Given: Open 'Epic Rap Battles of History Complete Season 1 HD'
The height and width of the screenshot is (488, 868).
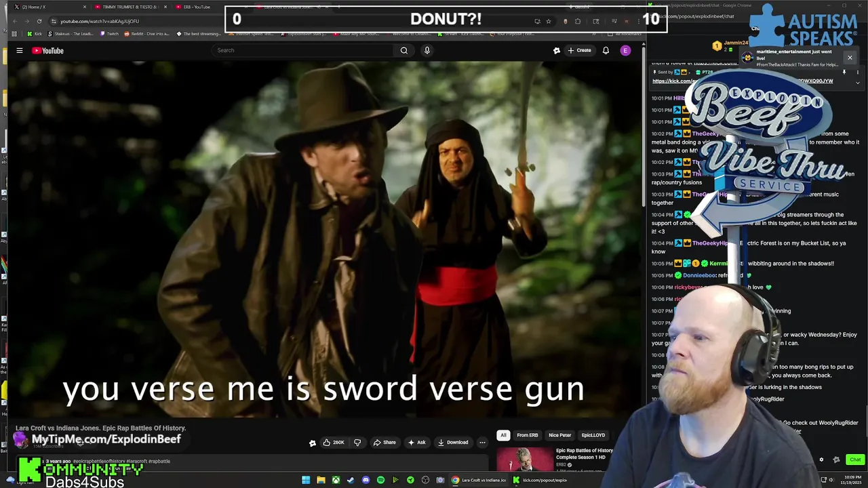Looking at the screenshot, I should coord(585,453).
